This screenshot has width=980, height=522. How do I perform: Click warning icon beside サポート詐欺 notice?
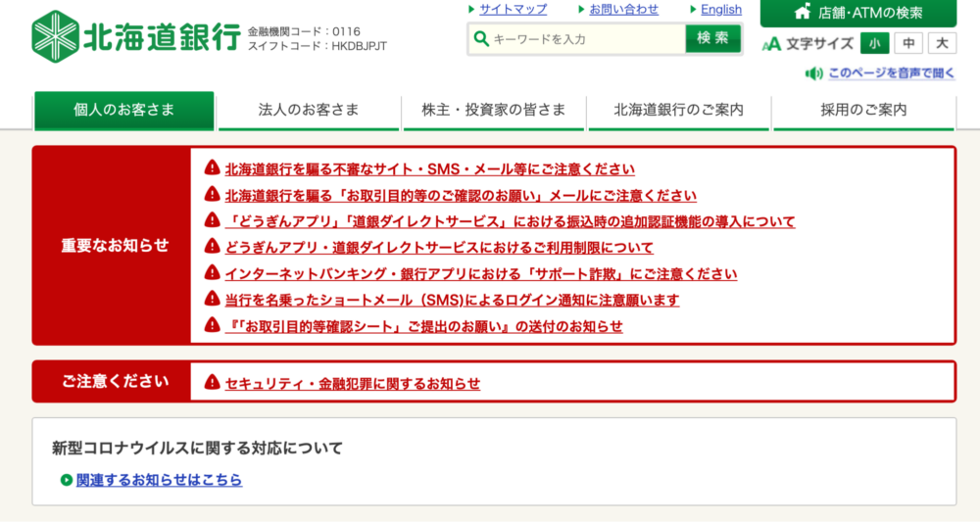coord(212,273)
